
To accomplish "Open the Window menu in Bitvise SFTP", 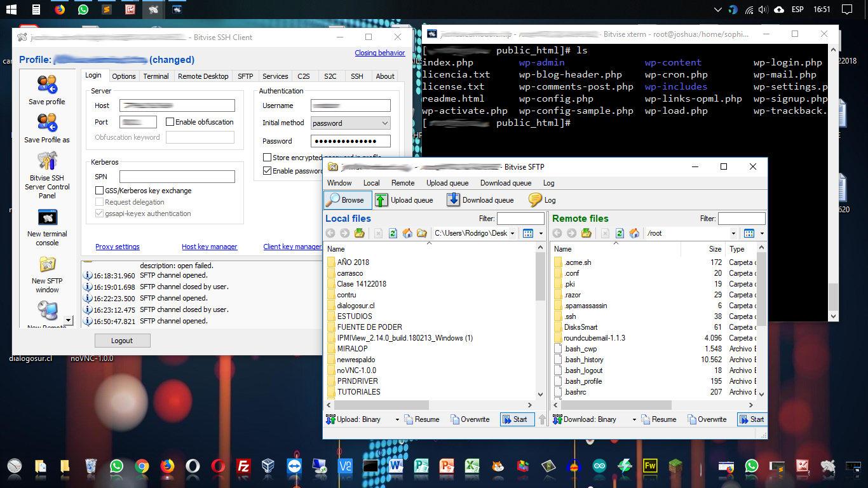I will [x=339, y=183].
